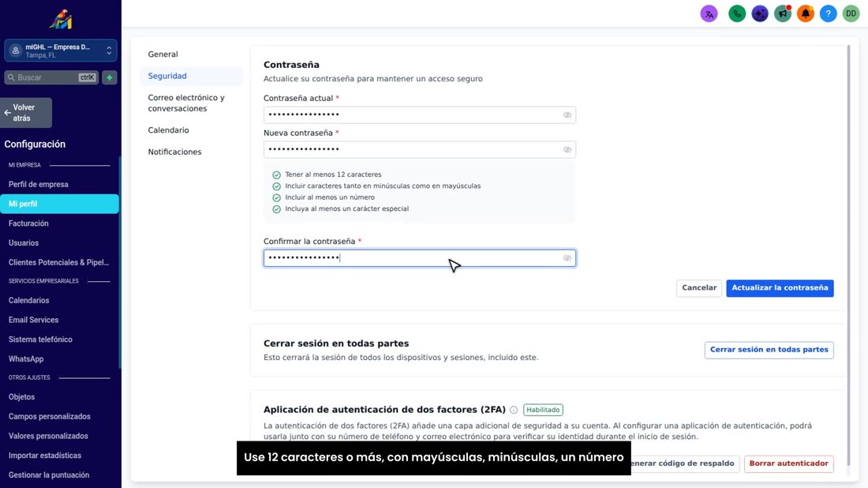Switch to the Calendario tab
Image resolution: width=868 pixels, height=488 pixels.
(x=168, y=130)
